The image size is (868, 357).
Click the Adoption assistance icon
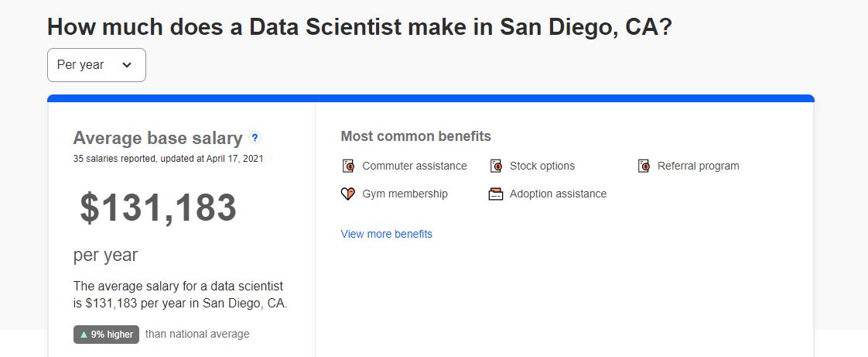495,194
